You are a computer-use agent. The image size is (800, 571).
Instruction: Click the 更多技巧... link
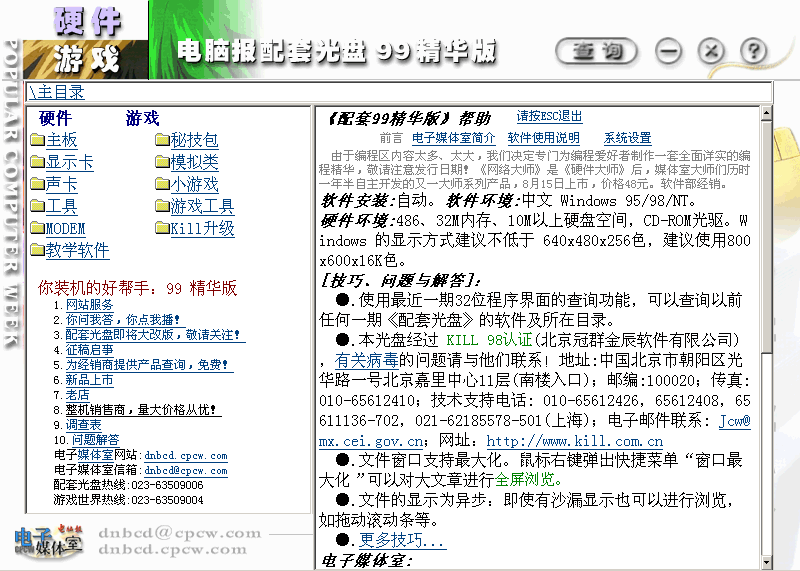pos(402,540)
